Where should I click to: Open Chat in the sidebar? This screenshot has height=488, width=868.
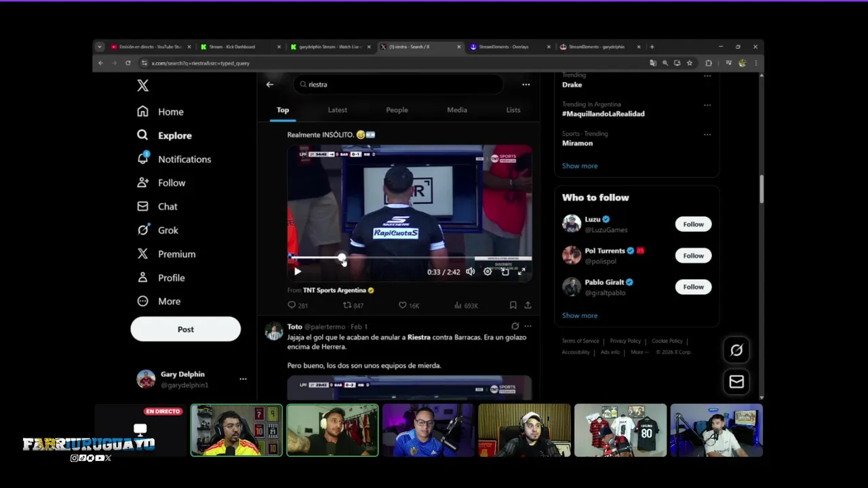click(x=157, y=207)
